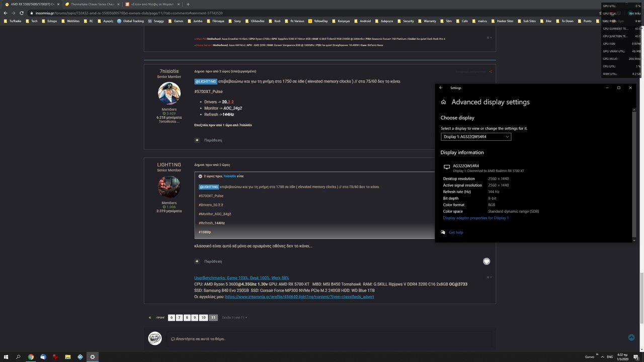The image size is (644, 362).
Task: Click plus multi-quote icon in 7nisiotis post
Action: 197,140
